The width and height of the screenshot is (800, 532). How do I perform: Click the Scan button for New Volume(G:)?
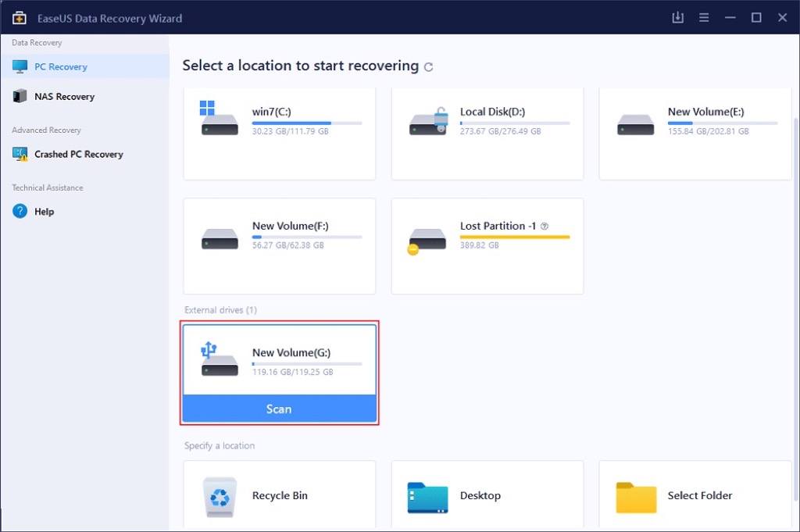[x=279, y=409]
